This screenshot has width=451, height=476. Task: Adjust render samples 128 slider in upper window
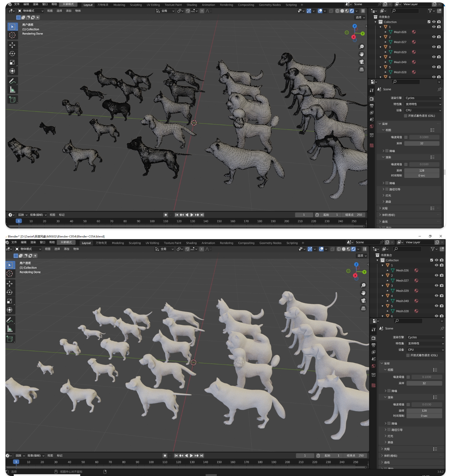(x=422, y=170)
